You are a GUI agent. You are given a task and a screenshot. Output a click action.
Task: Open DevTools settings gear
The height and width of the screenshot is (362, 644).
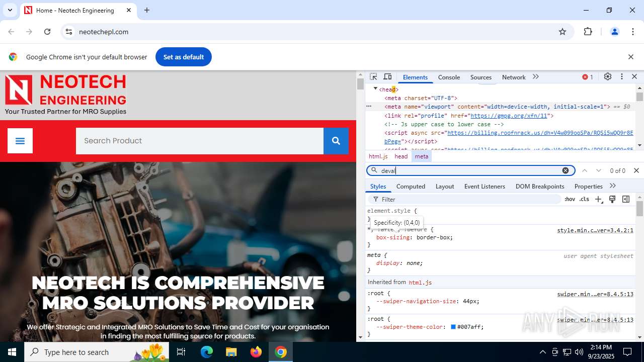tap(608, 77)
